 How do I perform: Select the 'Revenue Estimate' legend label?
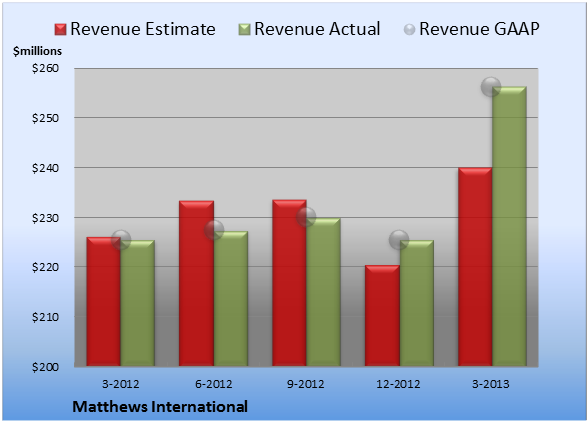pos(143,29)
